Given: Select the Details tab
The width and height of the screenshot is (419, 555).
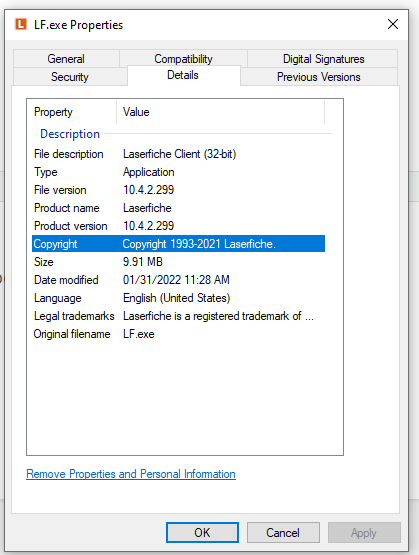Looking at the screenshot, I should 183,75.
